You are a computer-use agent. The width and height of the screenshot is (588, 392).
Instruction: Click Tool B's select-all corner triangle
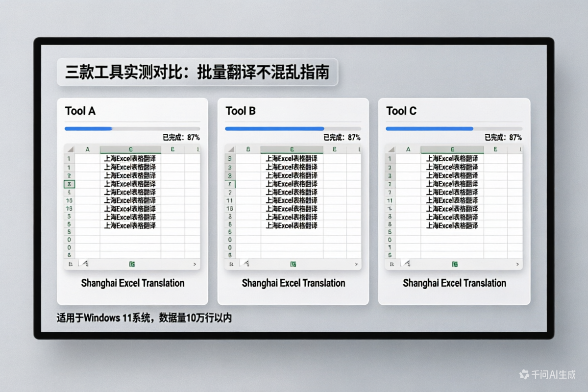click(x=230, y=149)
